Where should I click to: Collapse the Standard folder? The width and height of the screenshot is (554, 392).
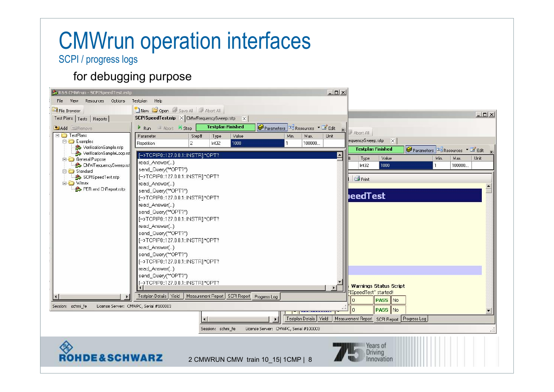pyautogui.click(x=65, y=171)
